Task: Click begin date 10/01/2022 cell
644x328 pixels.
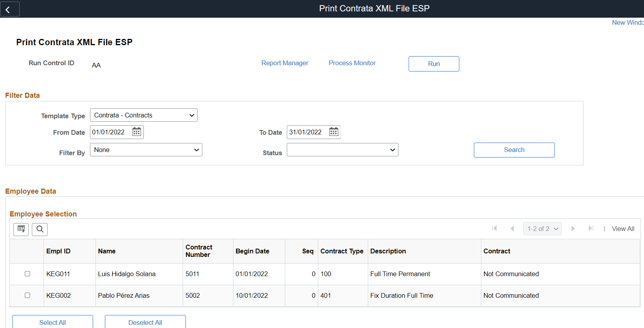Action: coord(252,295)
